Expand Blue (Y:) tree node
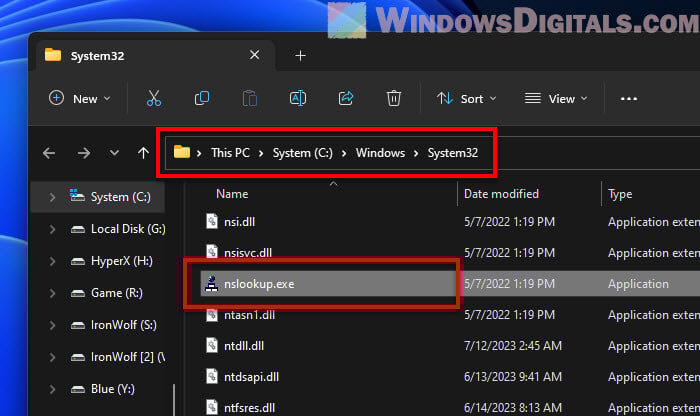This screenshot has height=416, width=700. 52,389
